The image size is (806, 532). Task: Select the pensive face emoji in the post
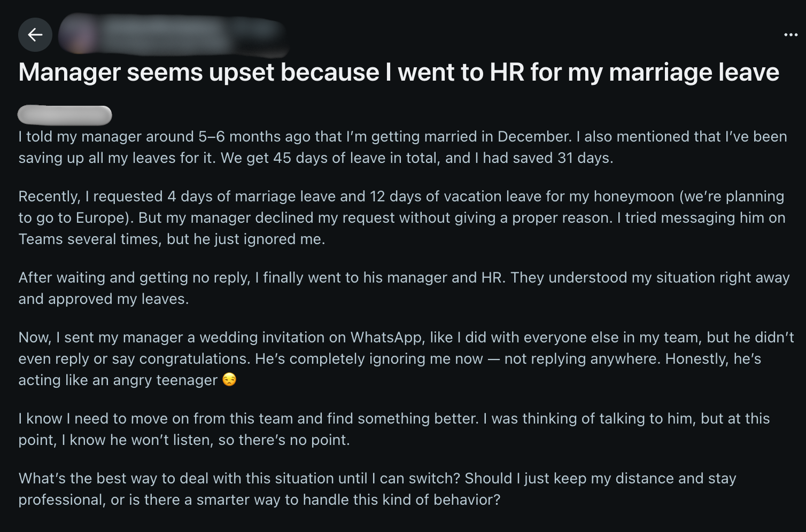point(230,380)
